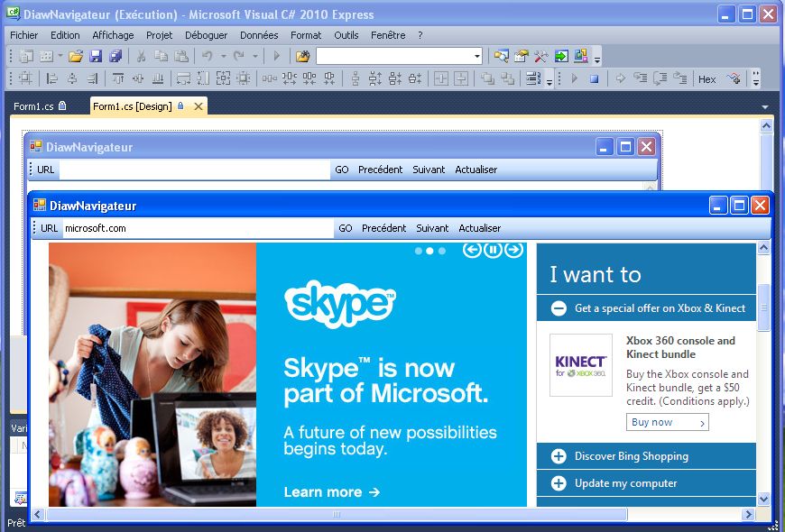
Task: Open the Fichier menu
Action: pyautogui.click(x=24, y=35)
